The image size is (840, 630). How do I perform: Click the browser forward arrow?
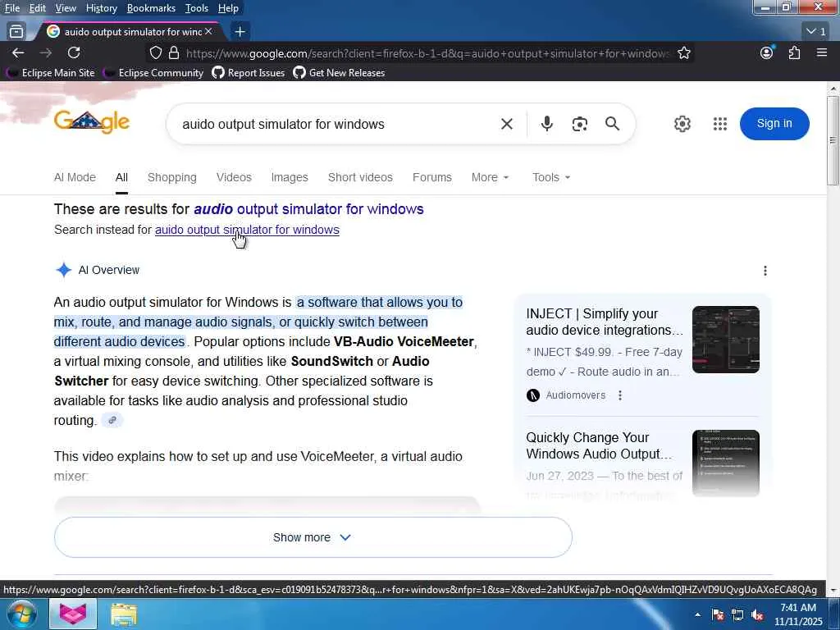(x=46, y=52)
